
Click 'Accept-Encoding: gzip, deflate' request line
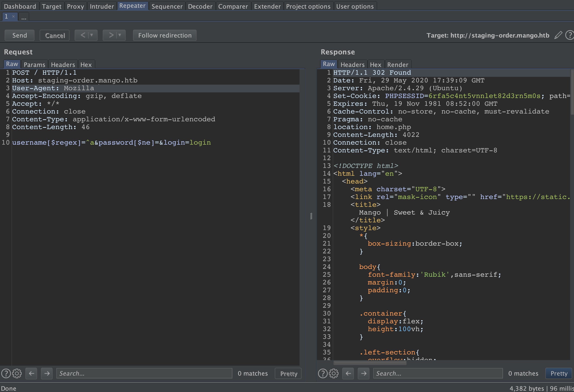point(77,96)
